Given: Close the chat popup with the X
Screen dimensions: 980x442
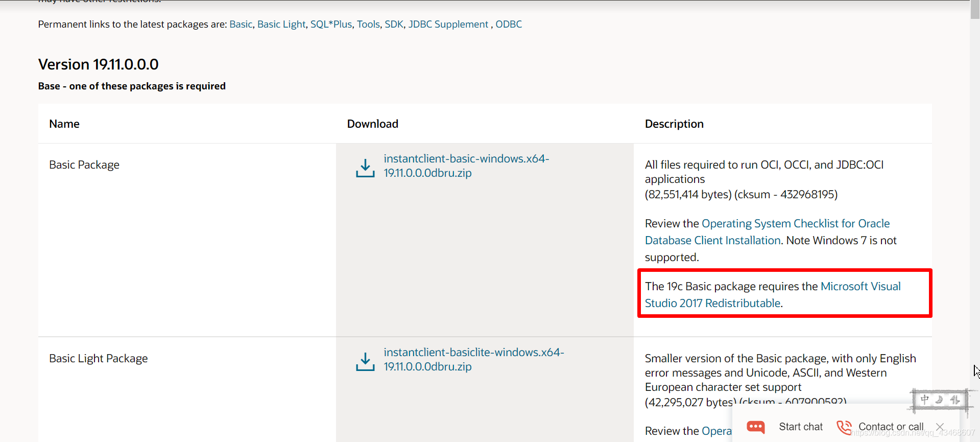Looking at the screenshot, I should pos(940,426).
